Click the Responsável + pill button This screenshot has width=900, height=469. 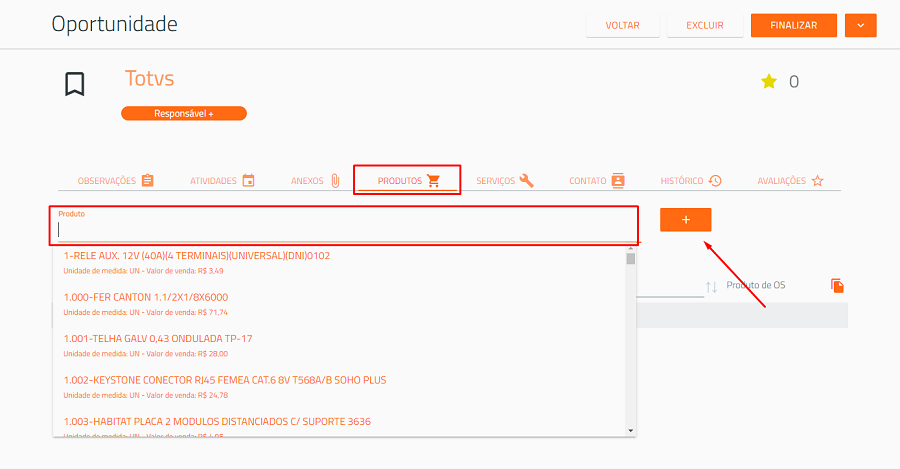tap(184, 114)
